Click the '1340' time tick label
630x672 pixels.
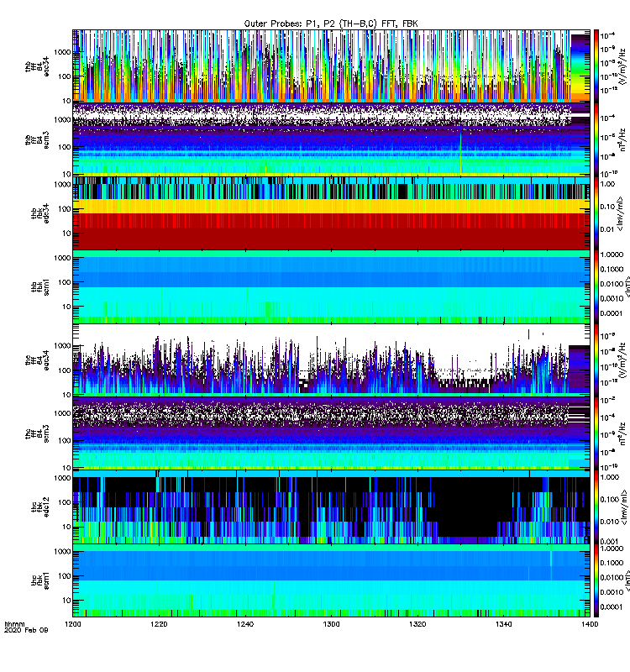pyautogui.click(x=503, y=624)
